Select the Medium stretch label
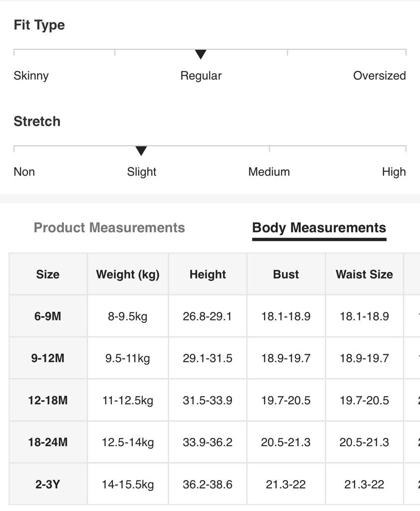This screenshot has height=511, width=420. point(269,172)
